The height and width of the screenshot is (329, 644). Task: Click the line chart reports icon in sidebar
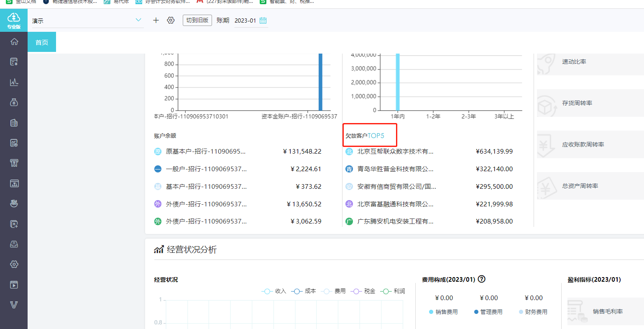coord(14,82)
